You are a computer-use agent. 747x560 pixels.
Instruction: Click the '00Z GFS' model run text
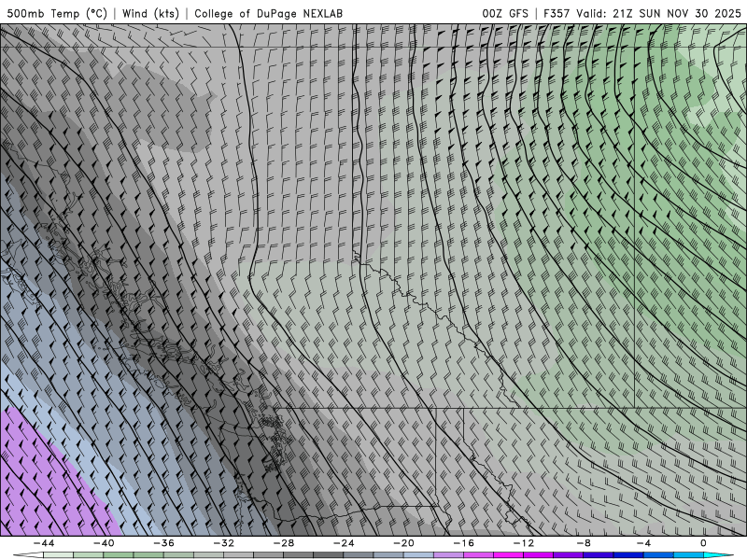click(505, 13)
